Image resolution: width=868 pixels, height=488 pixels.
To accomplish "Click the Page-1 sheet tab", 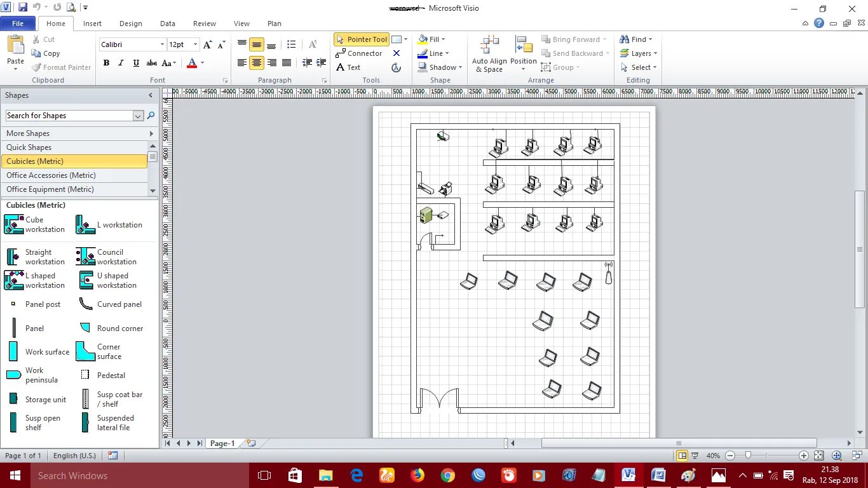I will (222, 444).
